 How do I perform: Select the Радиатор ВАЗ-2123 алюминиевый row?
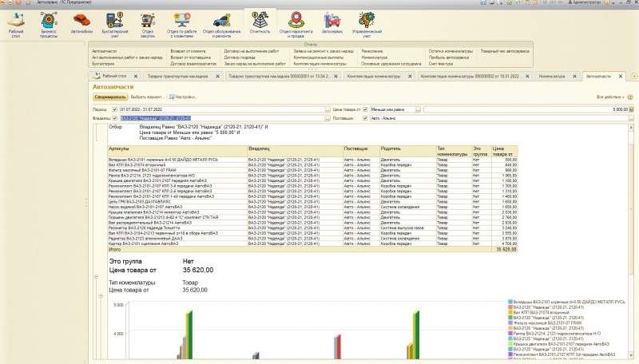click(312, 239)
